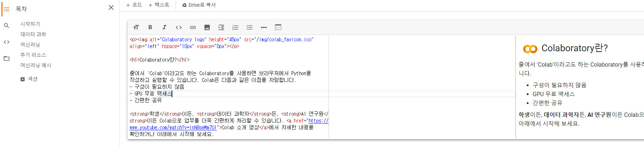Toggle heading text size formatting

[136, 27]
